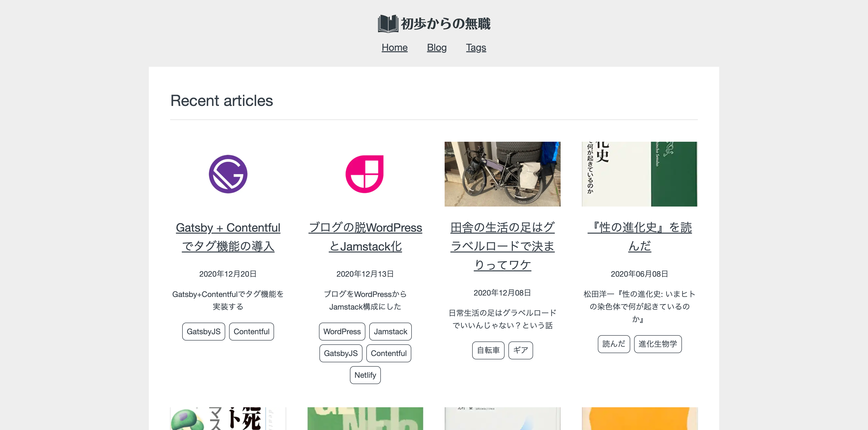This screenshot has height=430, width=868.
Task: Open the gravel bike photo thumbnail
Action: tap(502, 174)
